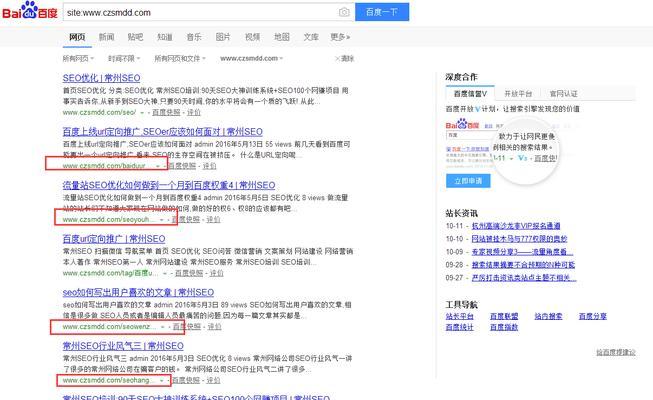Open the 09-28 搜索结果摘要 news link

523,265
